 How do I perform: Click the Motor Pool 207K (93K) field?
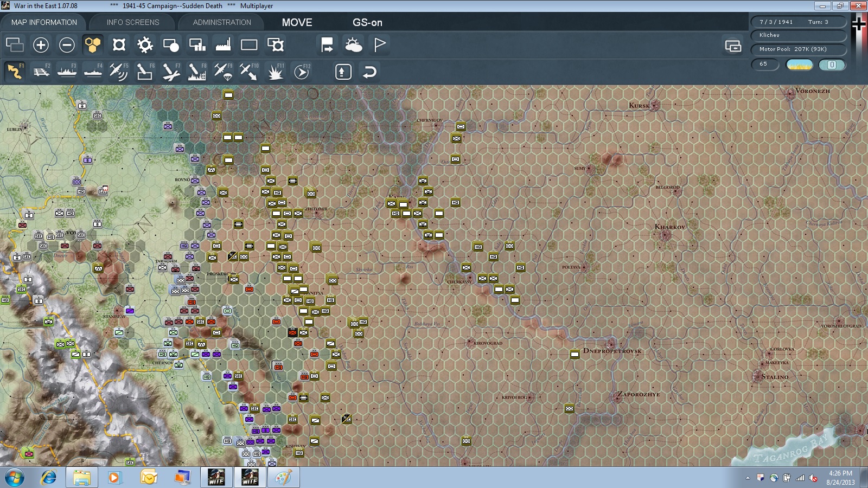[799, 49]
